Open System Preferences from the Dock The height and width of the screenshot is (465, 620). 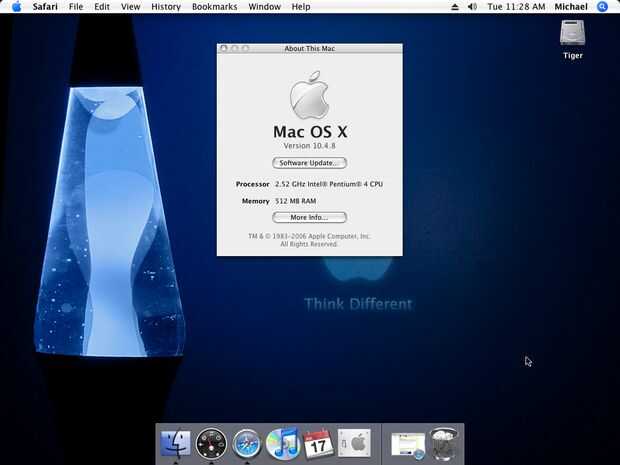354,444
